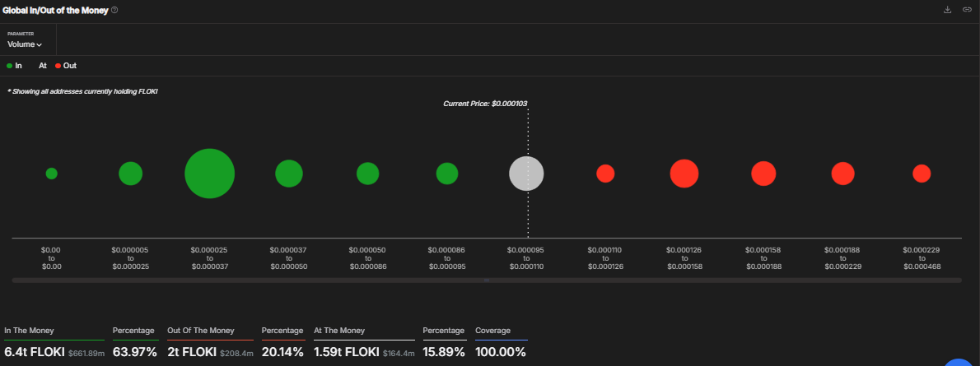Viewport: 980px width, 366px height.
Task: Toggle the Out legend series
Action: pos(66,66)
